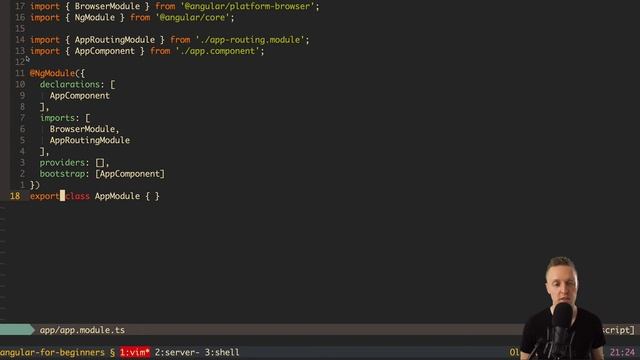Click relative line number 17 in gutter
The width and height of the screenshot is (640, 360).
[x=20, y=7]
